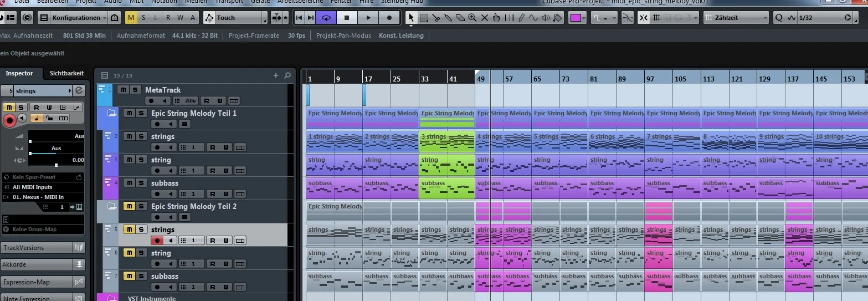Open the Projekt menu

click(86, 2)
